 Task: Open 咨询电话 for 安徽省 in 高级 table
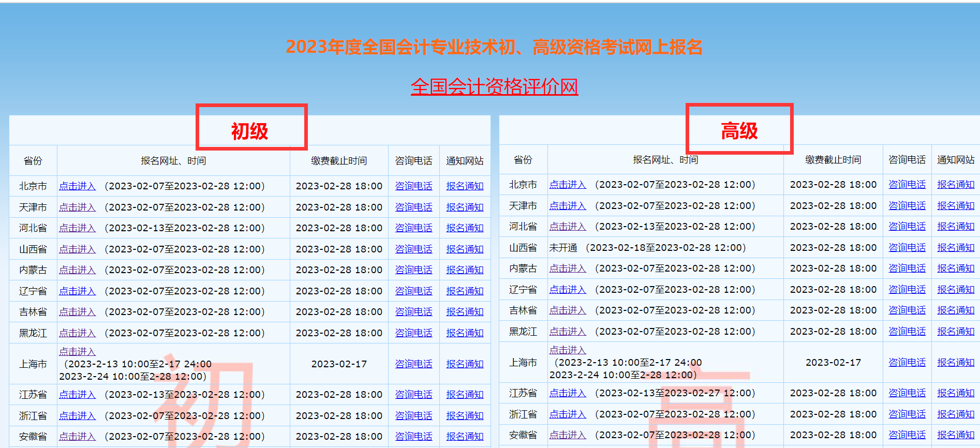coord(907,435)
